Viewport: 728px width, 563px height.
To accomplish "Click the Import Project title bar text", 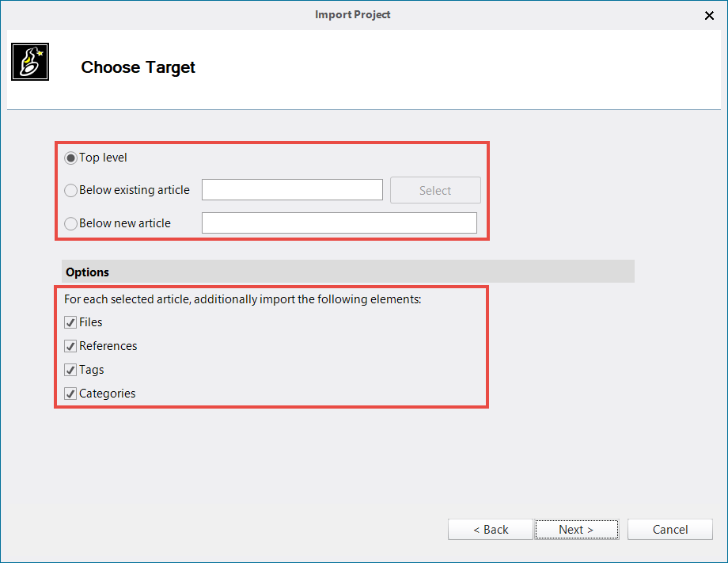I will tap(353, 14).
